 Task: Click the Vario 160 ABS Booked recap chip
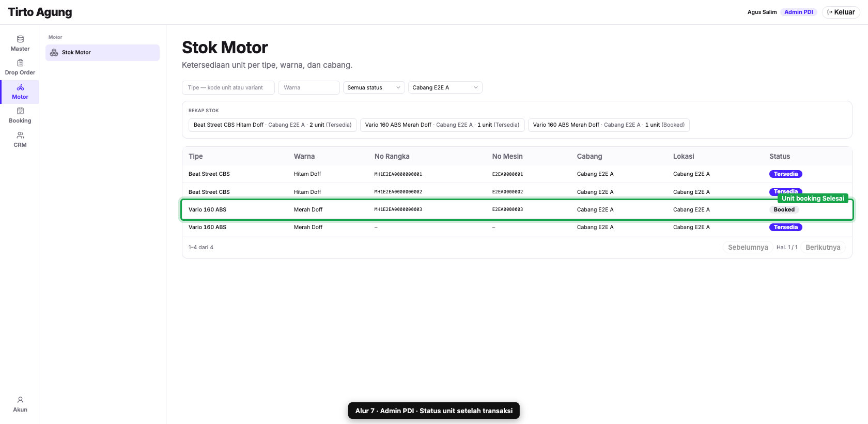click(x=609, y=125)
